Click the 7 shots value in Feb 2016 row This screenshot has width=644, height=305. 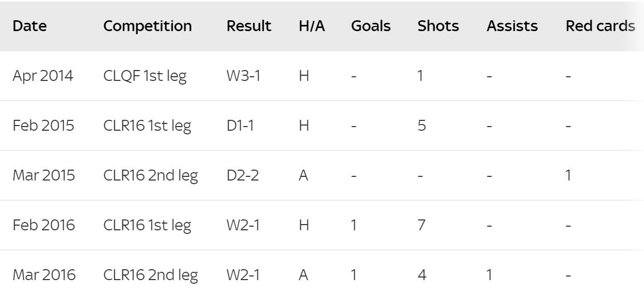[422, 226]
